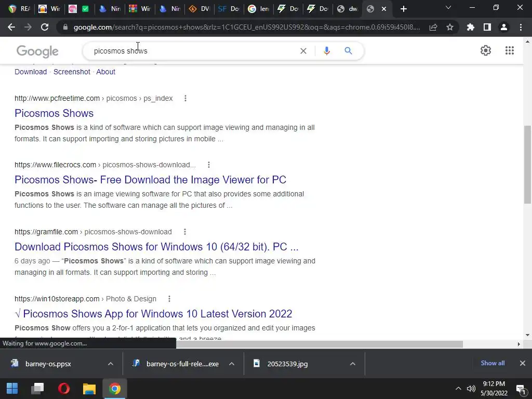Image resolution: width=532 pixels, height=399 pixels.
Task: Open Chrome side panel
Action: pyautogui.click(x=487, y=27)
